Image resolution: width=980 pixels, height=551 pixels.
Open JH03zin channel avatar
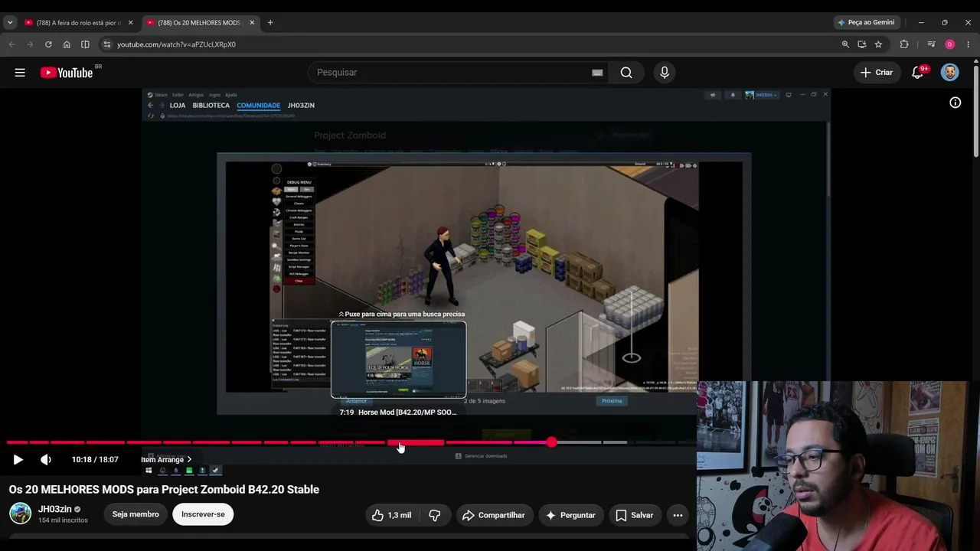(x=20, y=514)
